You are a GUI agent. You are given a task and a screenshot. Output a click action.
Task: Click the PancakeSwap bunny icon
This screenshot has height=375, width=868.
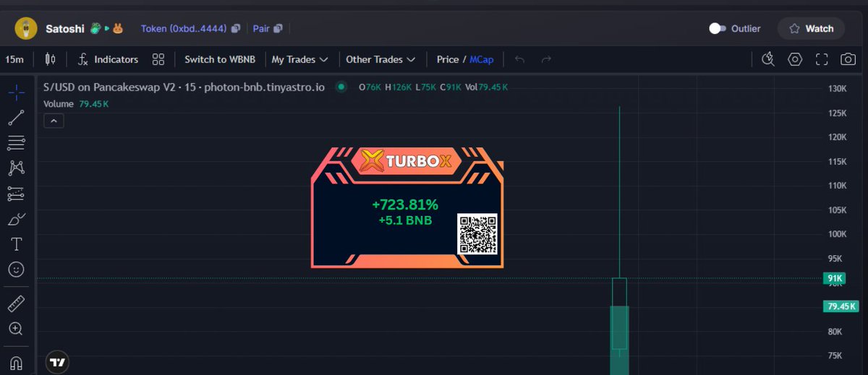(x=118, y=29)
